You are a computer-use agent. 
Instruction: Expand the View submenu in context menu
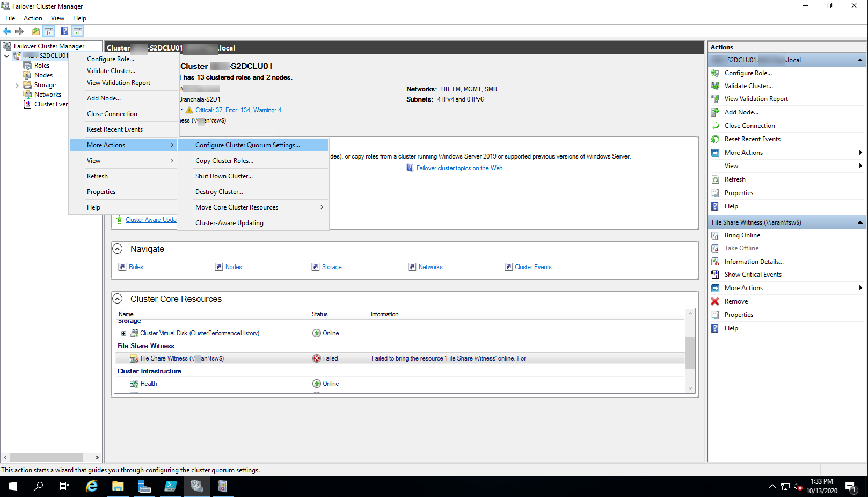click(x=123, y=161)
